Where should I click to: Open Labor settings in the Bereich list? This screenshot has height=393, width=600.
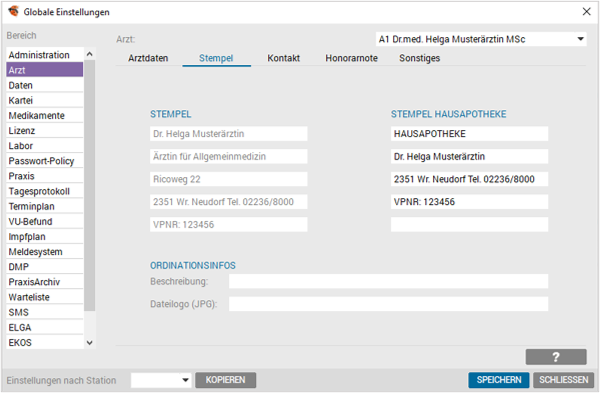45,146
